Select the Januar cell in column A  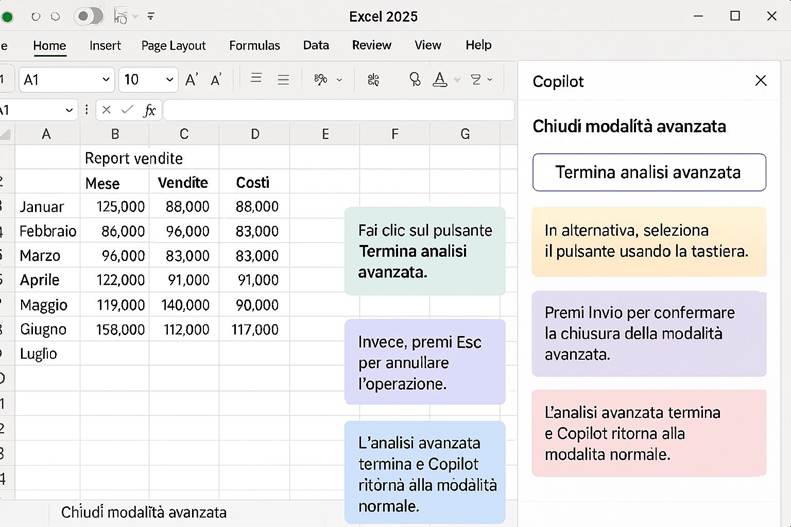[x=47, y=207]
